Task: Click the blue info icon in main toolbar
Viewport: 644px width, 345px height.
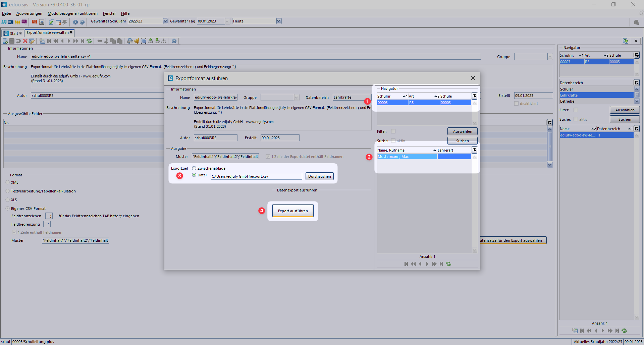Action: pos(75,22)
